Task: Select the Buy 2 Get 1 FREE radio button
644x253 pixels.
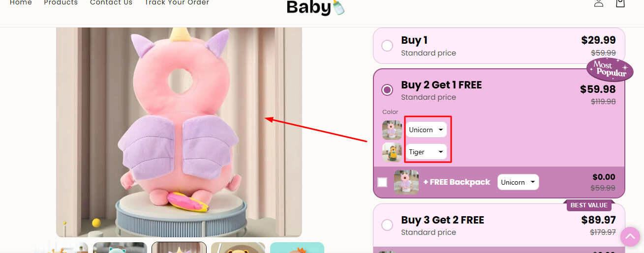Action: [x=387, y=90]
